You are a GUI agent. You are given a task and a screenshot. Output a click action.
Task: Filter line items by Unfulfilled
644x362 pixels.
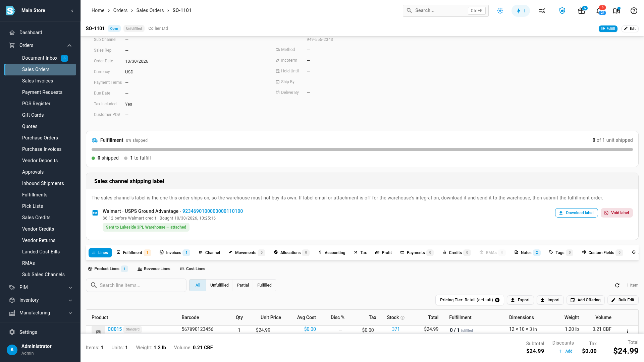tap(219, 285)
